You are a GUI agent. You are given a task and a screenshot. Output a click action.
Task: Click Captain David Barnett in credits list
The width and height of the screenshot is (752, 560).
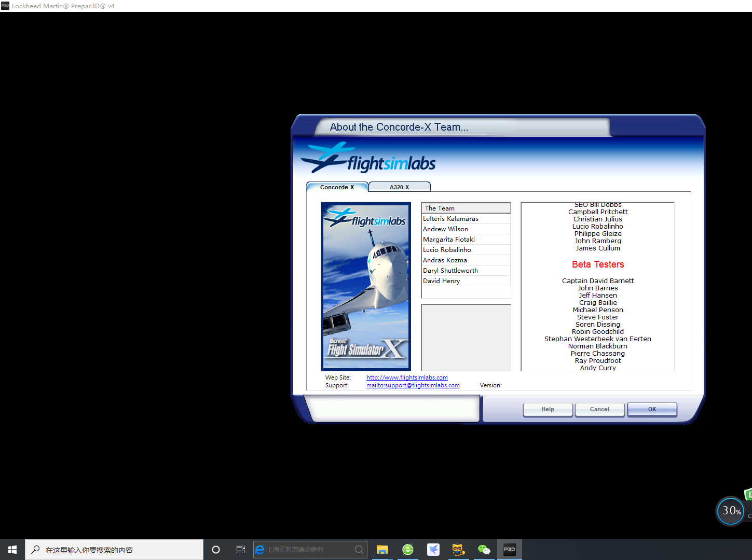point(598,281)
